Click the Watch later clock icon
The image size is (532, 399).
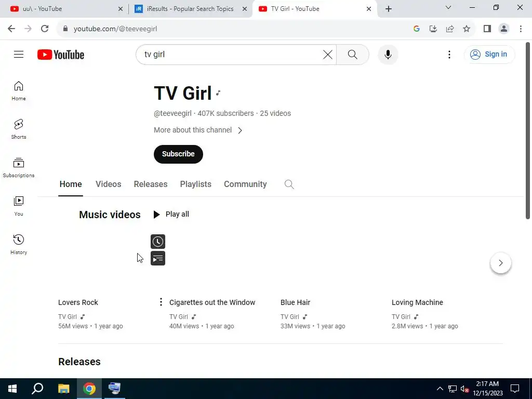tap(158, 242)
